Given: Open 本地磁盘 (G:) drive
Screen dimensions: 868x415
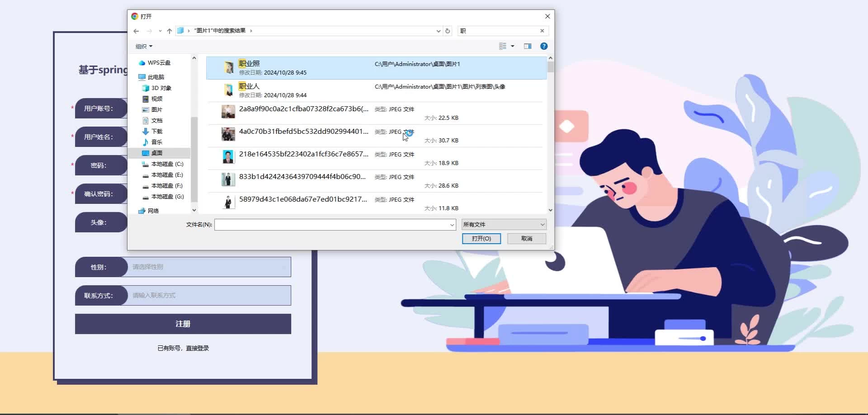Looking at the screenshot, I should tap(163, 197).
